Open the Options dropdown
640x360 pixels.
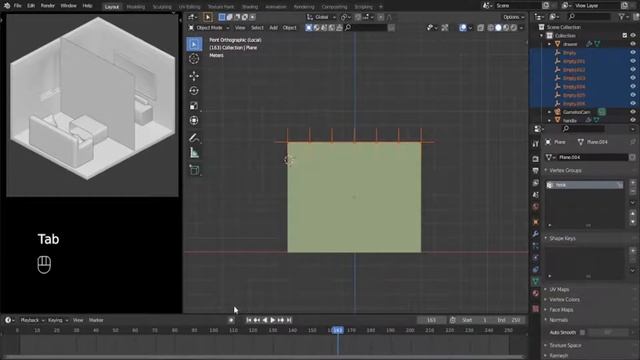point(513,17)
